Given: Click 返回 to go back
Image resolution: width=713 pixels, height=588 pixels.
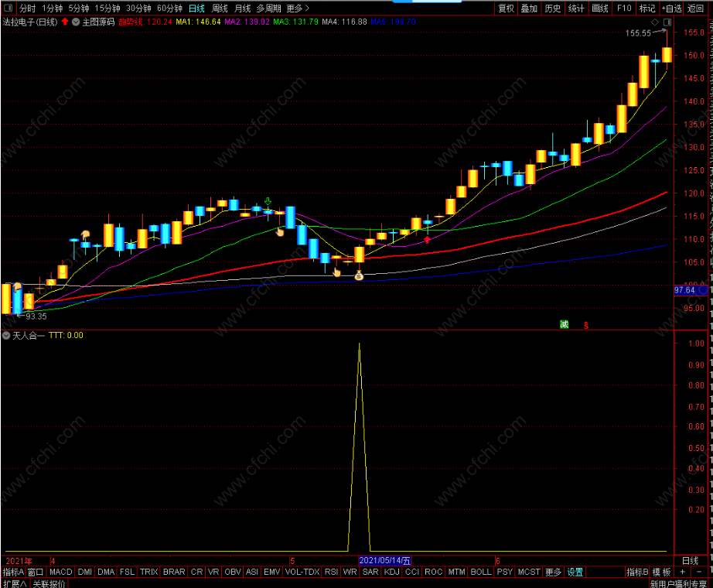Looking at the screenshot, I should tap(695, 9).
